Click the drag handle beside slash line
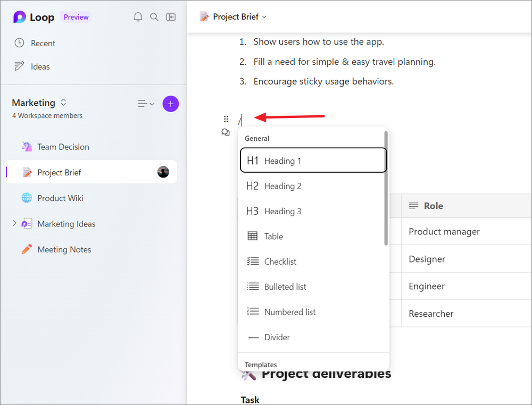Image resolution: width=532 pixels, height=405 pixels. pyautogui.click(x=226, y=119)
